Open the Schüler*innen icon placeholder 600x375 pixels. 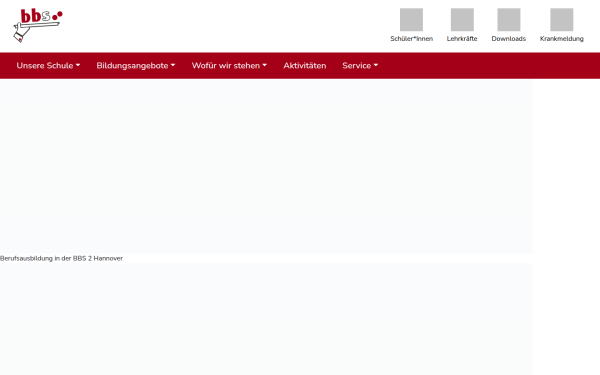411,20
